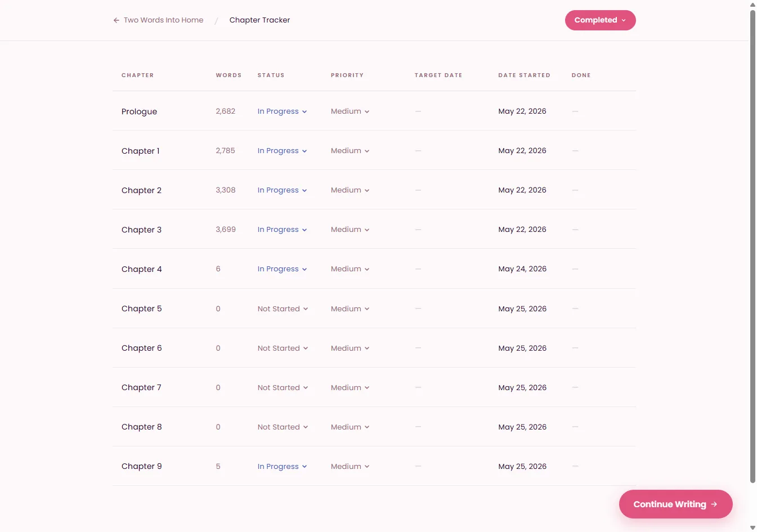Open Chapter 8 Not Started dropdown
Image resolution: width=757 pixels, height=532 pixels.
pos(283,427)
